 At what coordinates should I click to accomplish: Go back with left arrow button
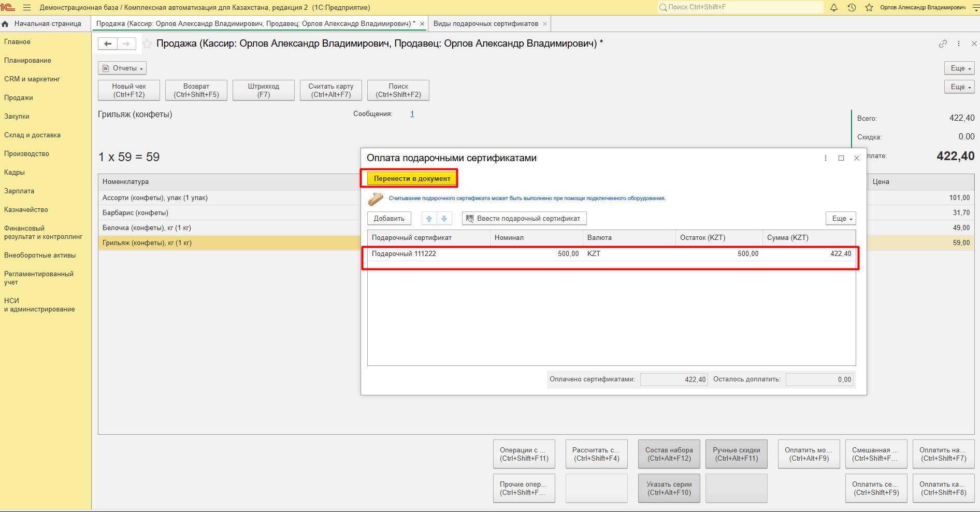pos(108,44)
